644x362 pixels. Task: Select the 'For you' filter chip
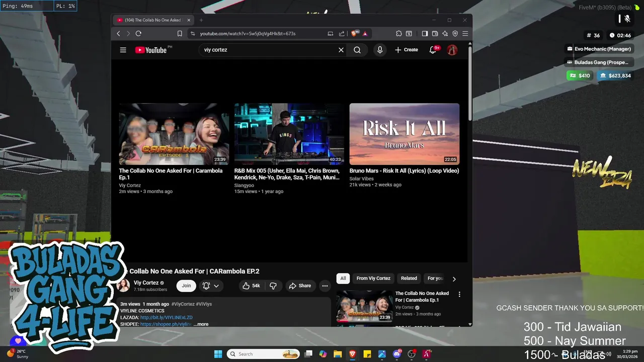coord(435,278)
